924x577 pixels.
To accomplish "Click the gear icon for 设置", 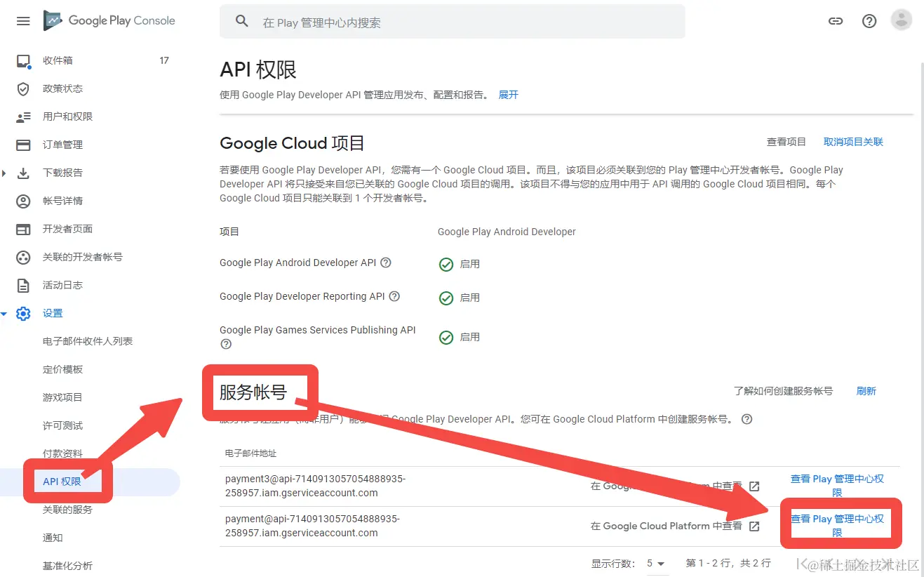I will (23, 314).
